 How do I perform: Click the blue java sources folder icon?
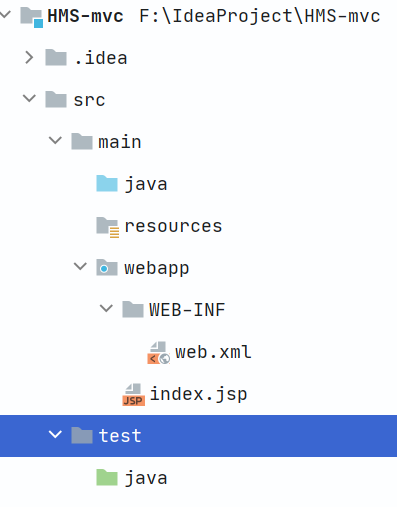tap(107, 184)
